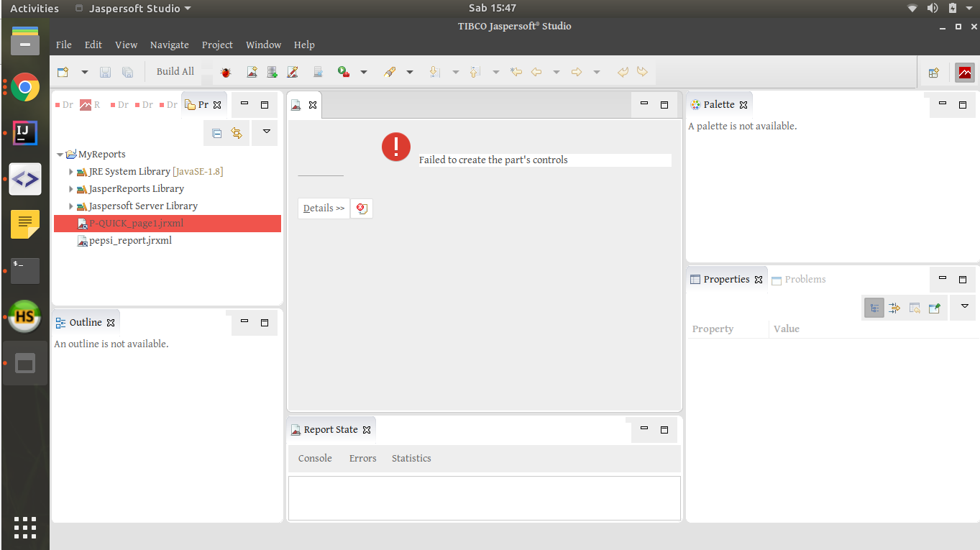Click the red bug debug icon

(226, 72)
